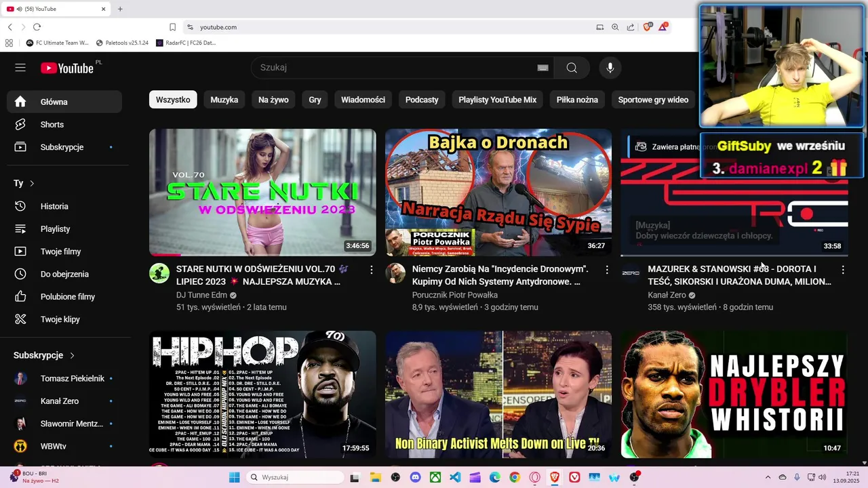Open Shorts from the sidebar
Image resolution: width=868 pixels, height=488 pixels.
64,125
